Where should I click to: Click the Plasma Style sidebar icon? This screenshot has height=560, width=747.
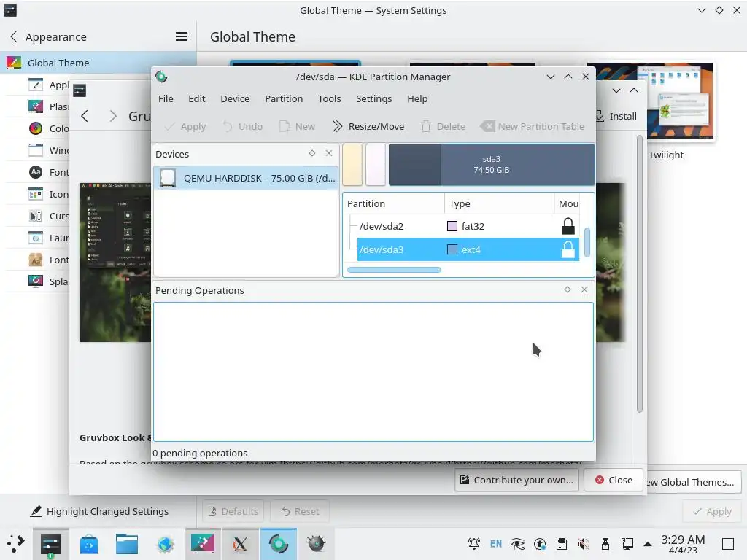coord(36,106)
